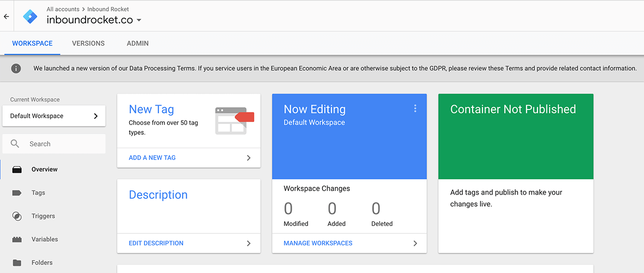The width and height of the screenshot is (644, 273).
Task: Click the New Tag heading
Action: click(x=151, y=109)
